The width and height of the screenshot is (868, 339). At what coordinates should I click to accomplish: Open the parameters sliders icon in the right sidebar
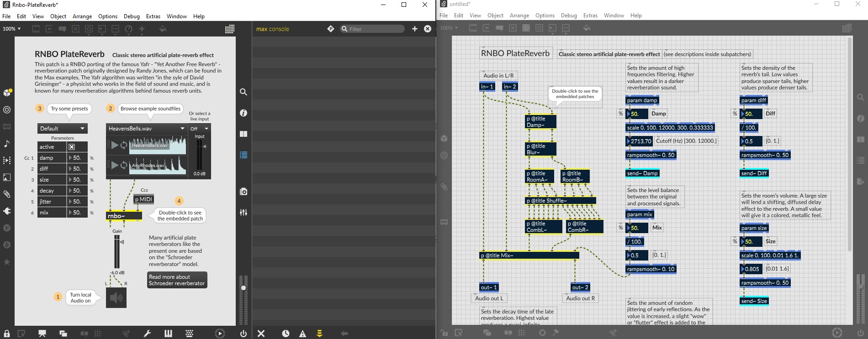point(243,213)
